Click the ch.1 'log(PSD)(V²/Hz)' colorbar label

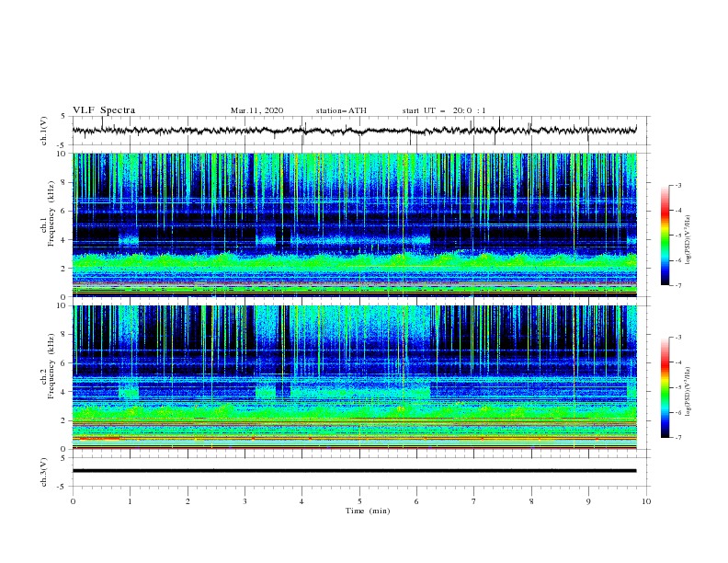pyautogui.click(x=688, y=240)
